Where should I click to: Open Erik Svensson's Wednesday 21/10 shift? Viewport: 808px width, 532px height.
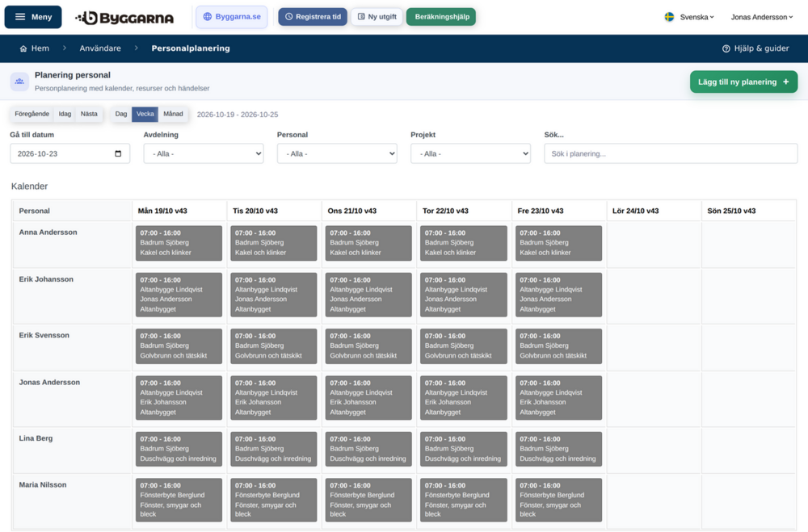point(368,346)
